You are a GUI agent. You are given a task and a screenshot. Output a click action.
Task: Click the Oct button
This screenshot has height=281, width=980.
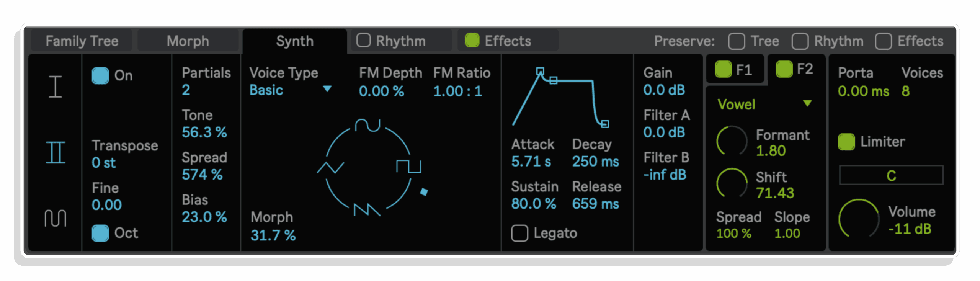[x=100, y=233]
